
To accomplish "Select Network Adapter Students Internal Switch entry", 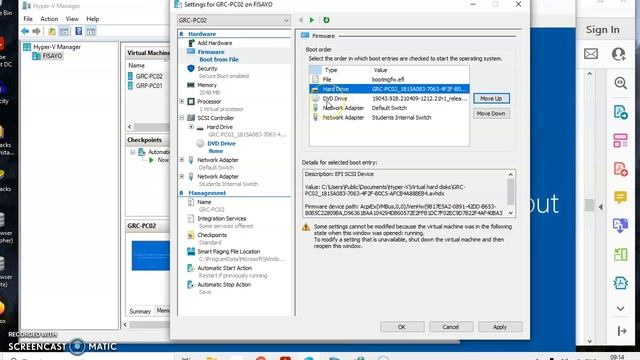I will pyautogui.click(x=389, y=118).
